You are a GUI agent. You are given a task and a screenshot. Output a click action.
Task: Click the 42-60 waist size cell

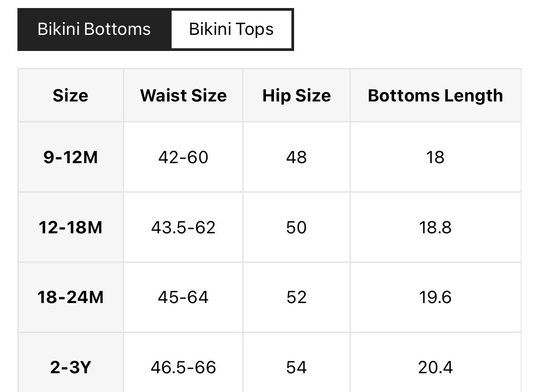(183, 157)
